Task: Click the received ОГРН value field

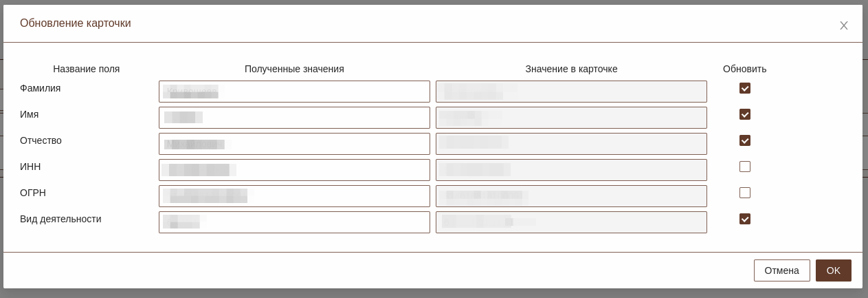Action: [294, 196]
